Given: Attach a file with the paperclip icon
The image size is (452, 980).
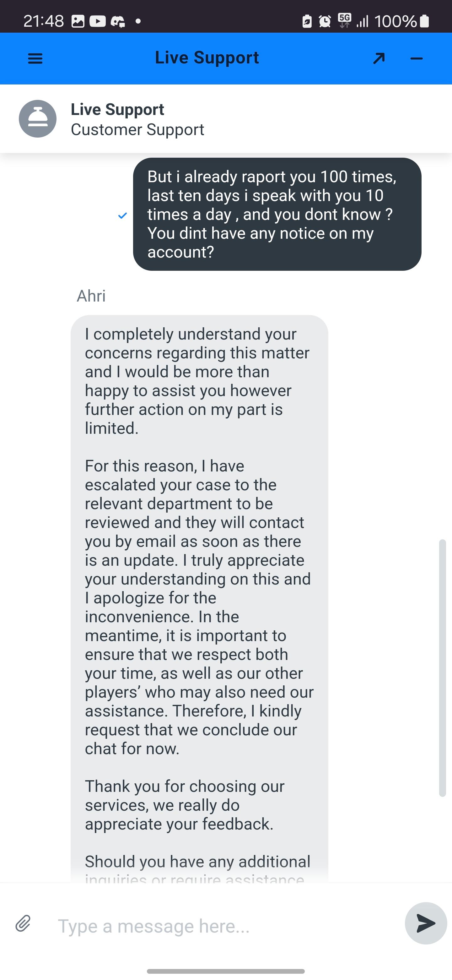Looking at the screenshot, I should coord(23,923).
